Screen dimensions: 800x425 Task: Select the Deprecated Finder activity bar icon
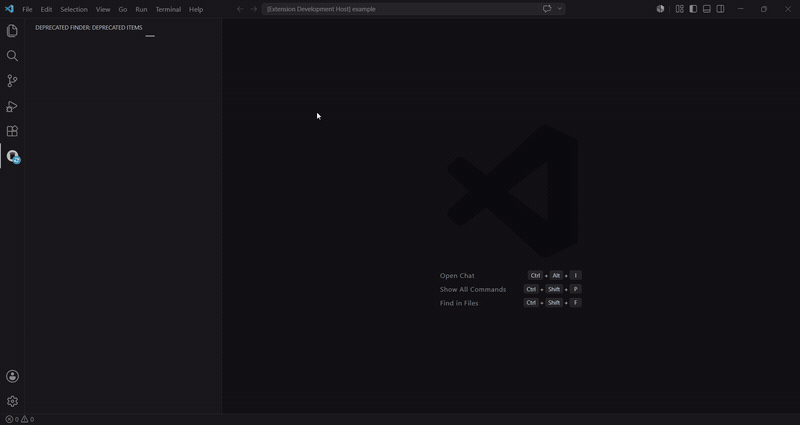(13, 156)
